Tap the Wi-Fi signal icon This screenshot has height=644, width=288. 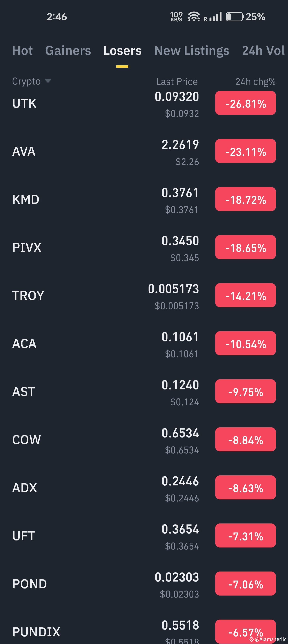click(194, 17)
